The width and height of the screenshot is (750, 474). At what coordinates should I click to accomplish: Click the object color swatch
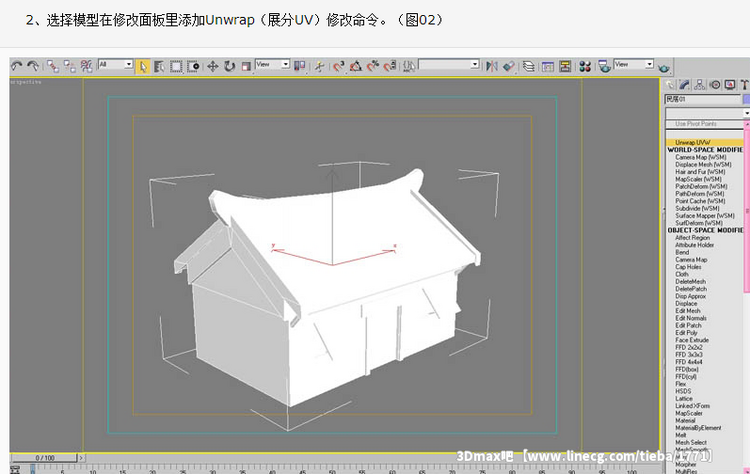[747, 99]
